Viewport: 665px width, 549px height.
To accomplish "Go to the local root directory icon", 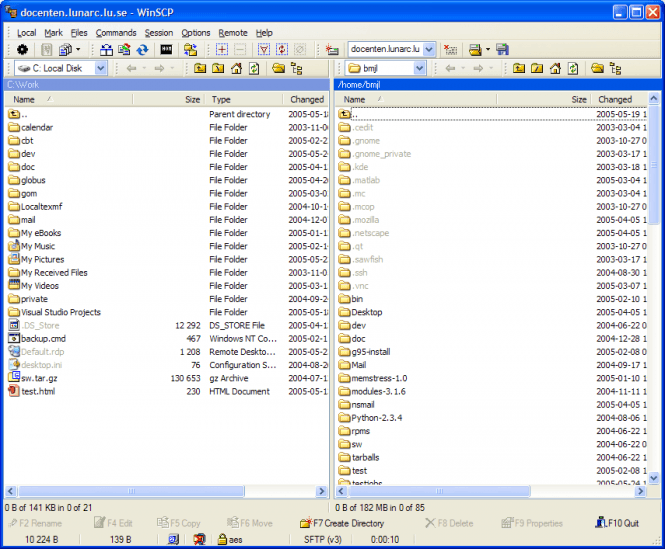I will point(218,68).
